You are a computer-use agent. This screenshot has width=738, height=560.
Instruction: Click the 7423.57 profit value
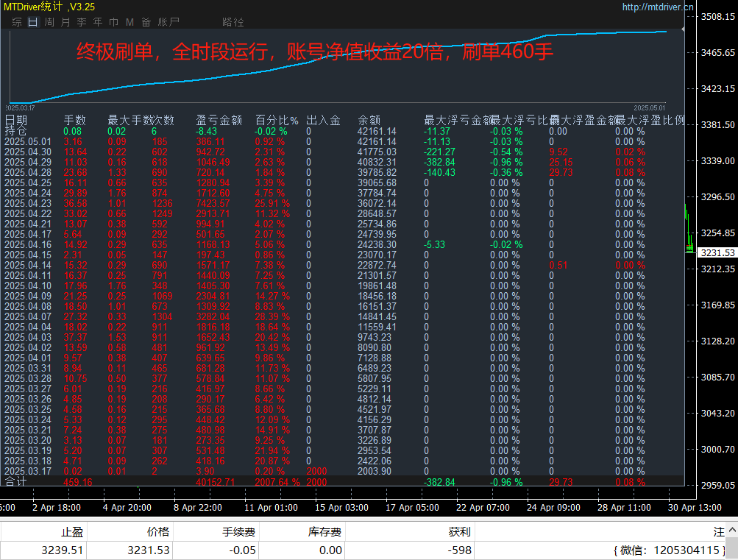click(x=213, y=203)
